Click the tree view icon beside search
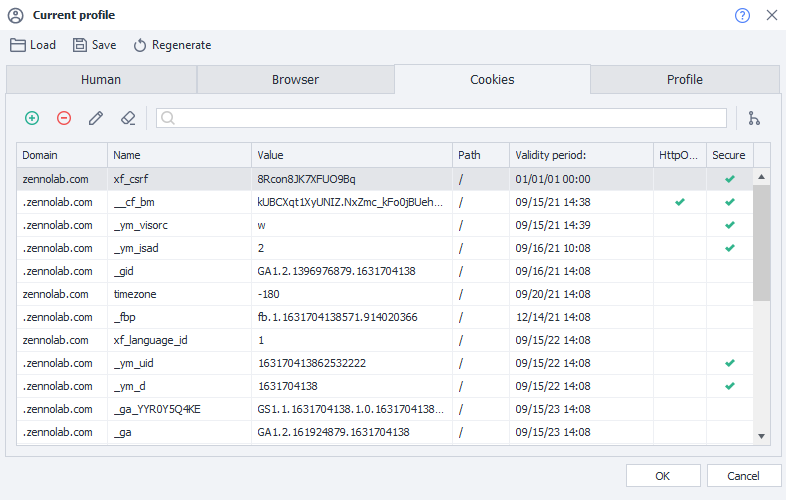786x500 pixels. (x=754, y=118)
